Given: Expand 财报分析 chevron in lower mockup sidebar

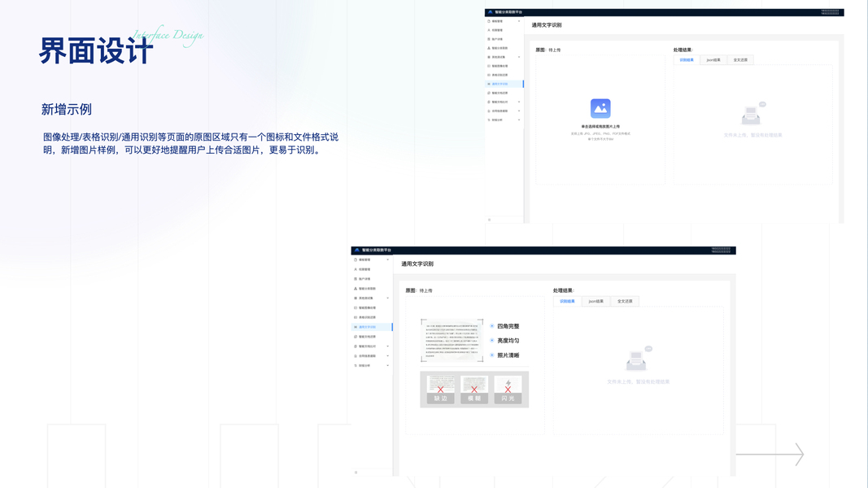Looking at the screenshot, I should (x=387, y=365).
